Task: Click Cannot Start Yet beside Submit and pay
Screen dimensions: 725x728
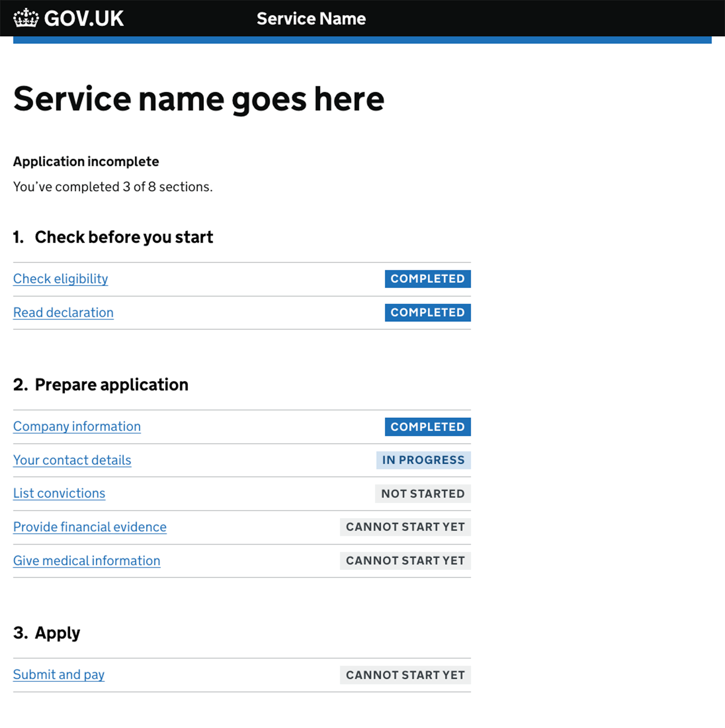Action: [x=405, y=675]
